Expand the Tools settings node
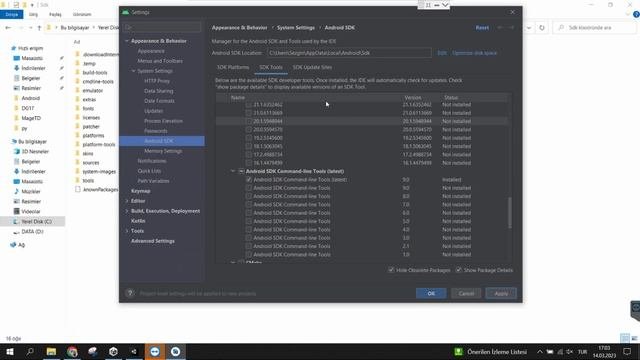The image size is (640, 360). (x=127, y=231)
